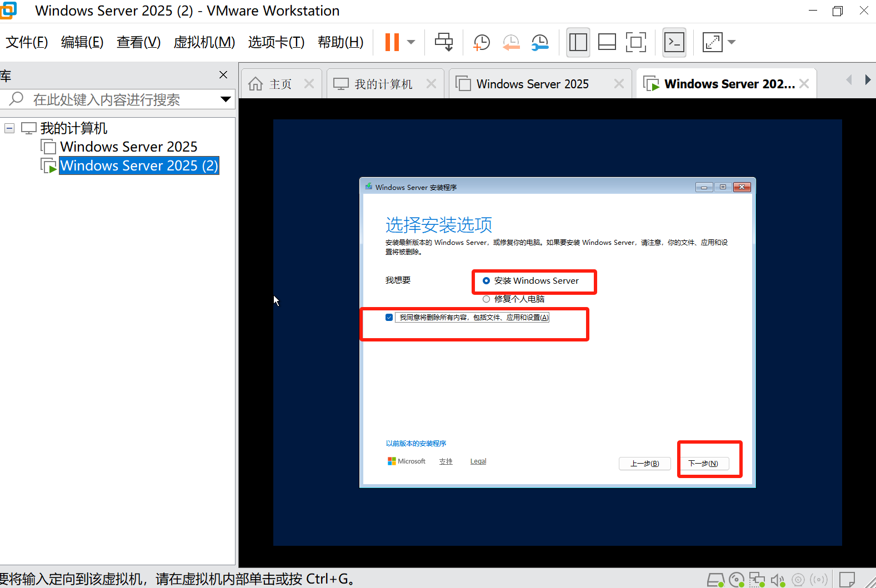876x588 pixels.
Task: Select the 安装 Windows Server radio option
Action: (x=486, y=281)
